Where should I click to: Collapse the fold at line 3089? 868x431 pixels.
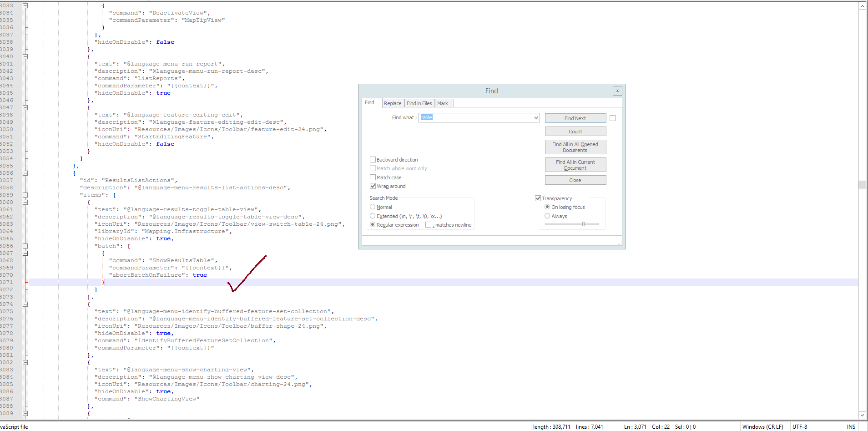coord(25,413)
